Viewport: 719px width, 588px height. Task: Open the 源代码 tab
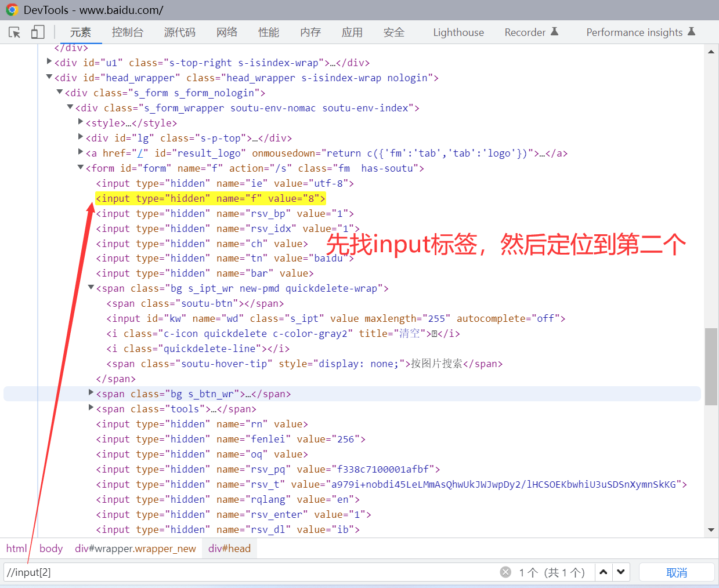[180, 32]
